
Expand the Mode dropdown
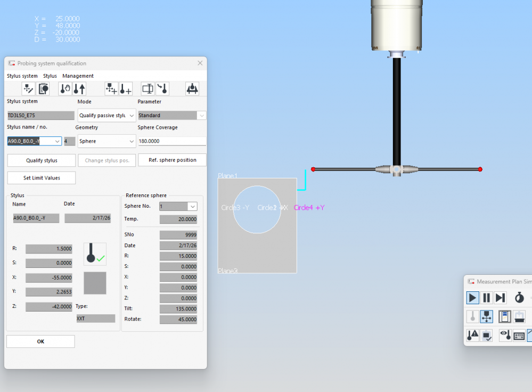click(x=132, y=116)
